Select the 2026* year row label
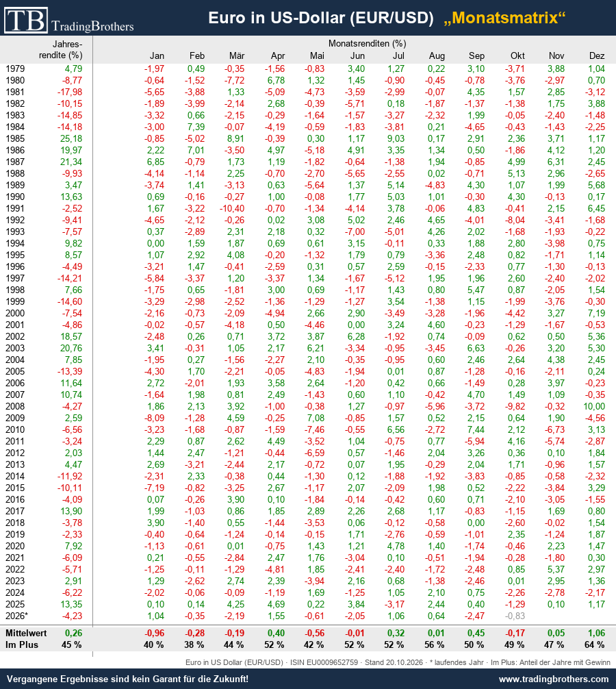The image size is (616, 689). click(16, 616)
